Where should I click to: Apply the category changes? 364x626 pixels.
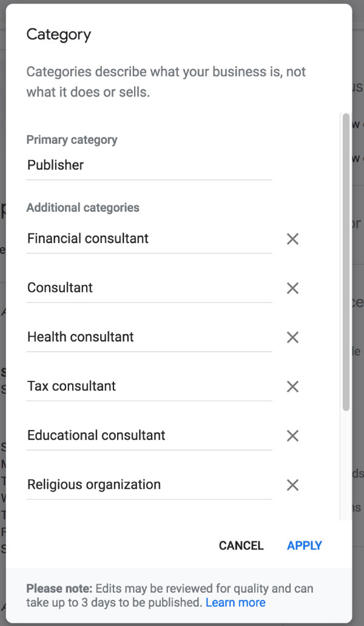pos(305,545)
